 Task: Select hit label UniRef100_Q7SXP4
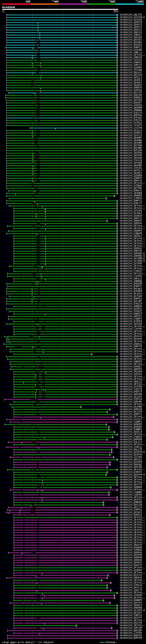tap(131, 211)
